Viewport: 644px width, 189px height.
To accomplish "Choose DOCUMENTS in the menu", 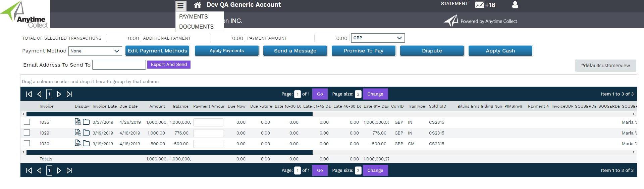I will 196,27.
